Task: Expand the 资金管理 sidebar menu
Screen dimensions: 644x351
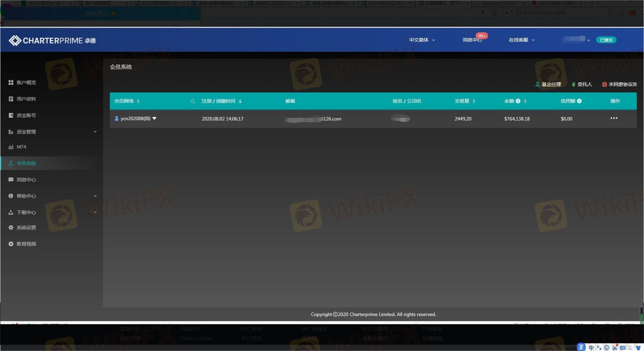Action: point(95,131)
